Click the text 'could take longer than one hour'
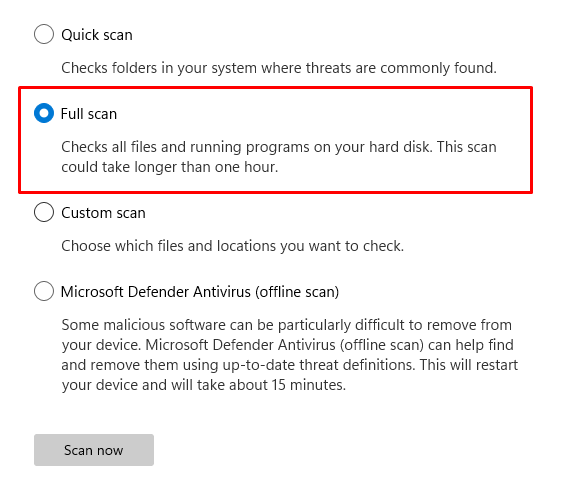582x497 pixels. (169, 167)
